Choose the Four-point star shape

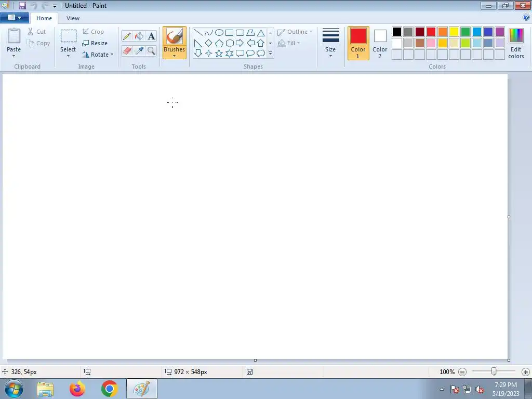tap(209, 54)
